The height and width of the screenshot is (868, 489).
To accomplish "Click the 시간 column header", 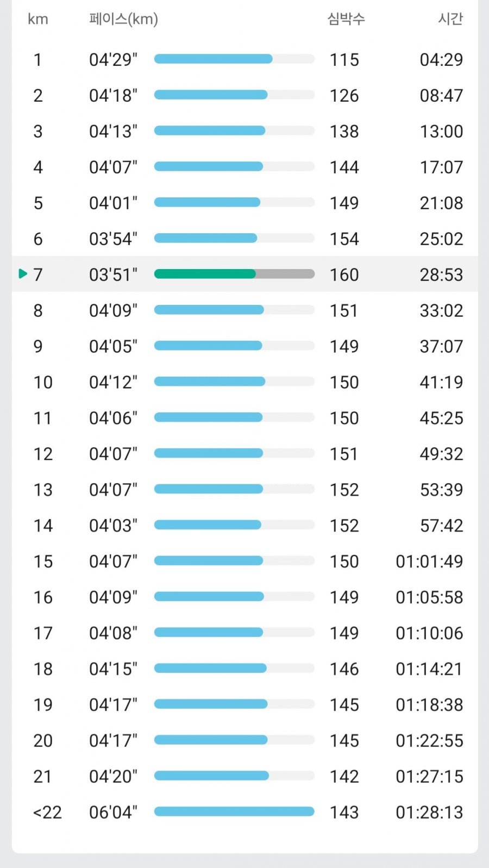I will pos(450,19).
